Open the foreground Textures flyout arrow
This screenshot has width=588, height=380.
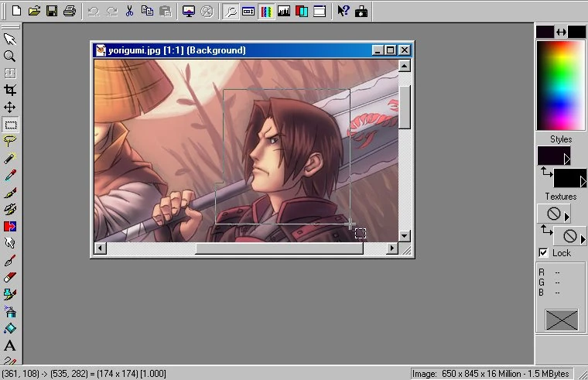point(566,216)
